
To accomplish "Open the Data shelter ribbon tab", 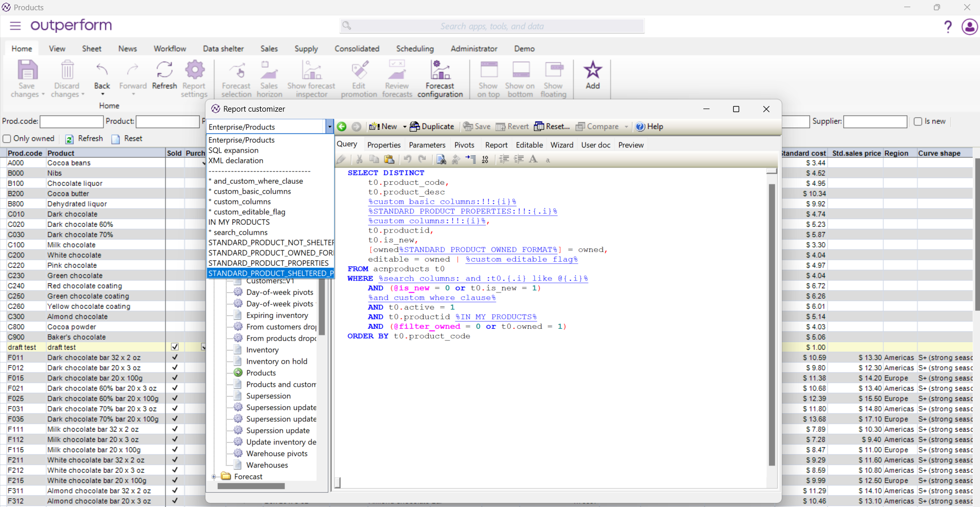I will coord(223,49).
